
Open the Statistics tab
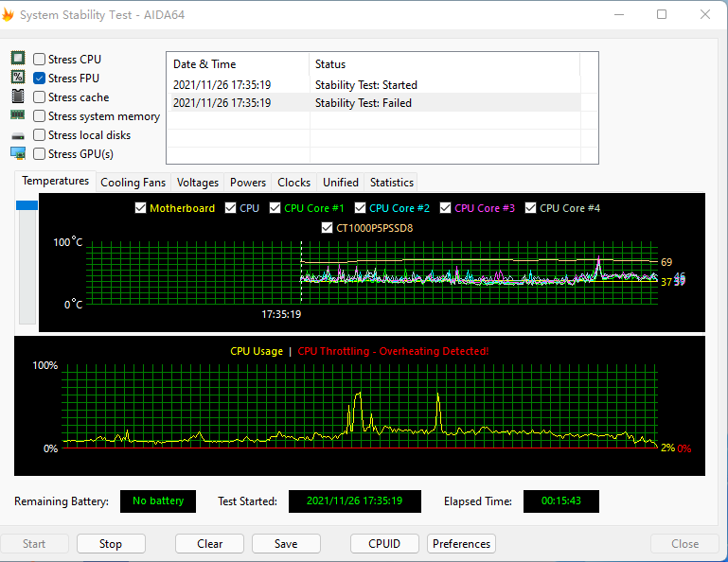pos(391,183)
